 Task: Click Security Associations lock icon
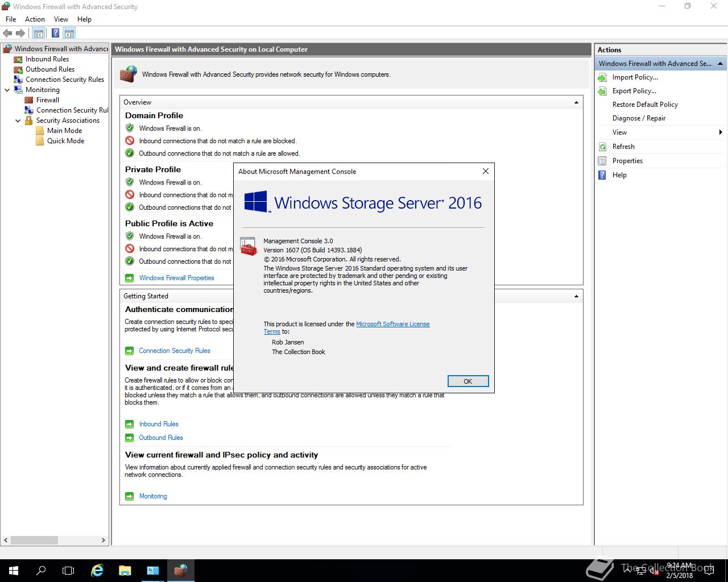pos(29,120)
